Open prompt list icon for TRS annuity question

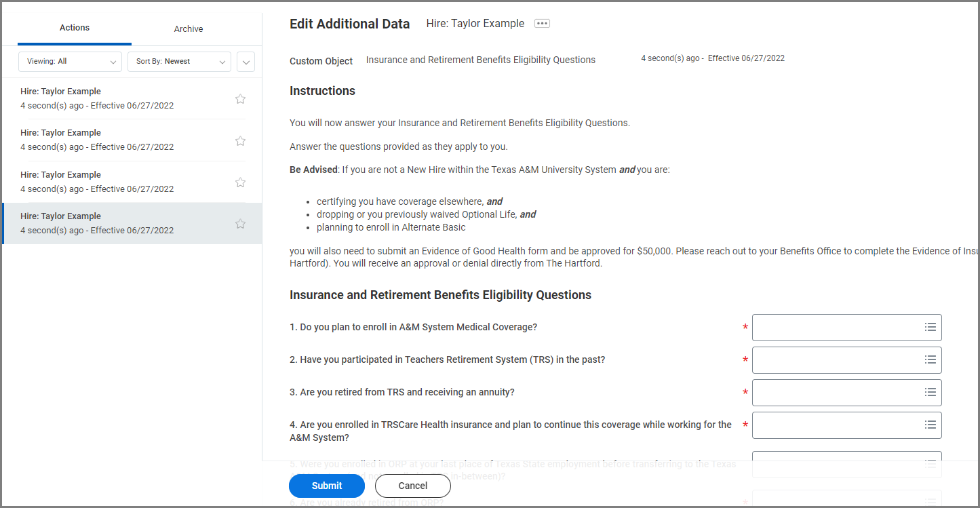(930, 392)
